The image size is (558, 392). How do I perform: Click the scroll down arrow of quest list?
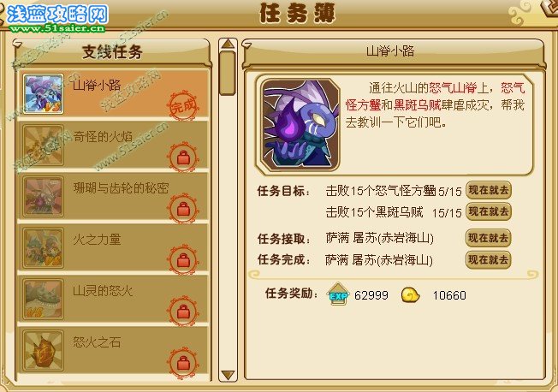pos(228,375)
